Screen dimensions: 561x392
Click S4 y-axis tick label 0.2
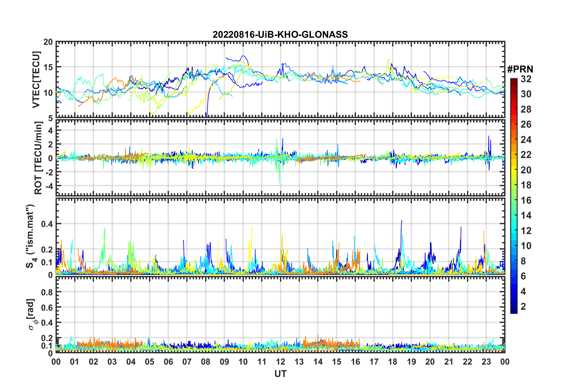(47, 250)
